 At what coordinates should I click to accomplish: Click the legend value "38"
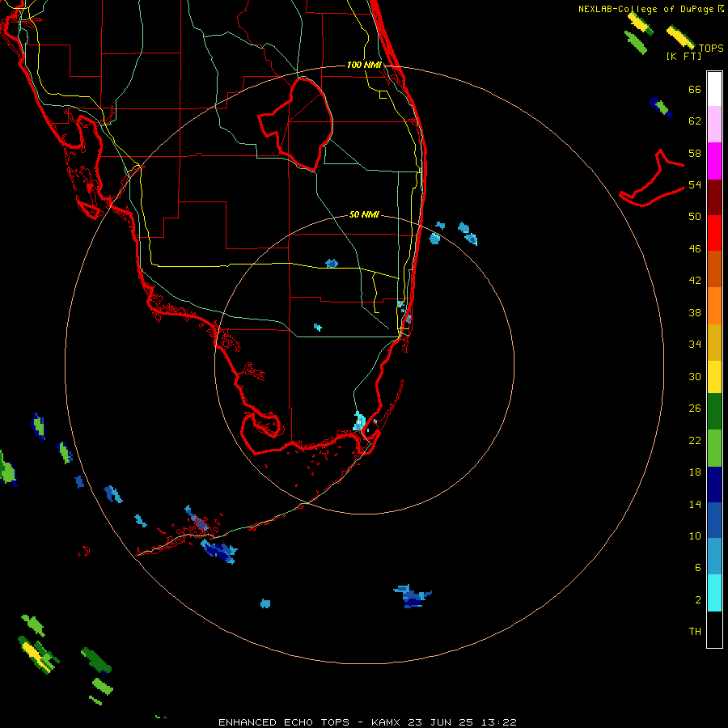click(x=695, y=312)
